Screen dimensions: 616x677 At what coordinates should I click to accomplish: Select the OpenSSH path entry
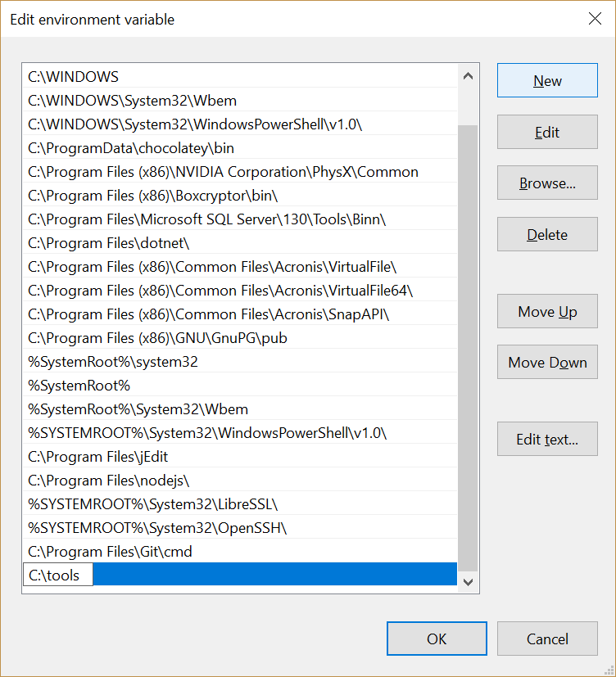pos(157,528)
